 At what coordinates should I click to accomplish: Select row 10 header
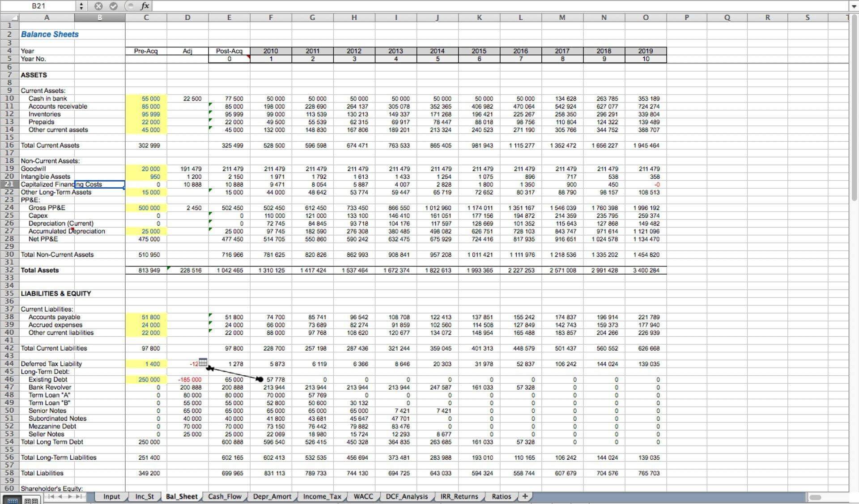pyautogui.click(x=9, y=98)
